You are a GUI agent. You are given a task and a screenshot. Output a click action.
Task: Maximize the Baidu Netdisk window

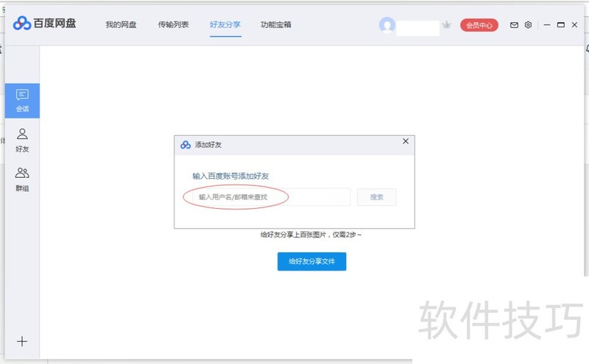tap(561, 25)
